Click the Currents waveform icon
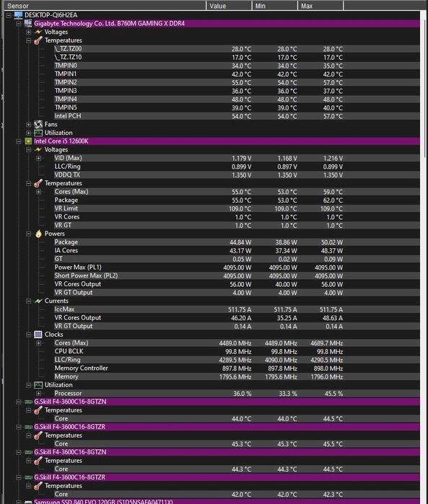428x504 pixels. click(x=38, y=301)
